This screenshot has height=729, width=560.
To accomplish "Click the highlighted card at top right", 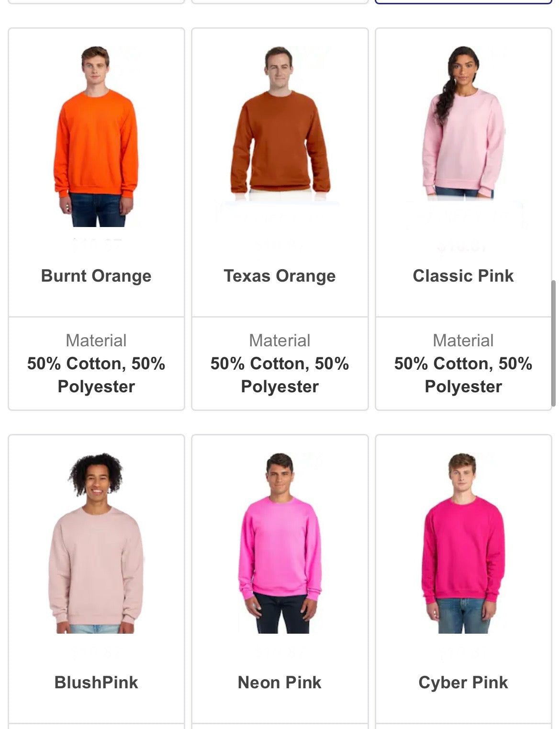I will (463, 2).
